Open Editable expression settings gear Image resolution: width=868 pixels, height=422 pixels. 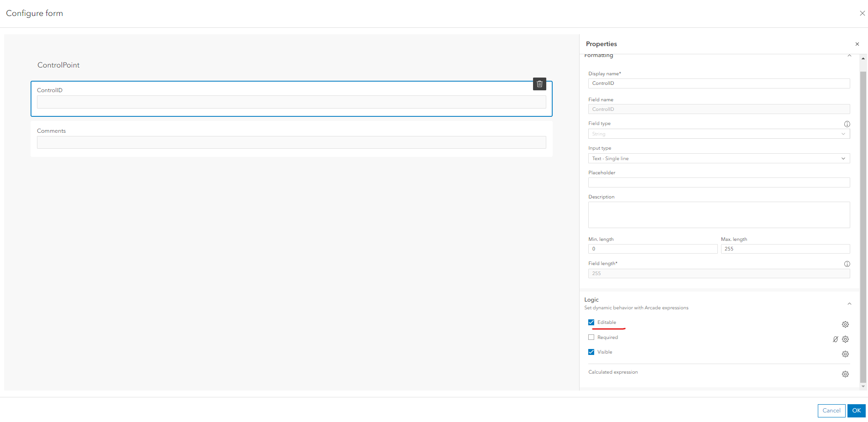pyautogui.click(x=845, y=324)
